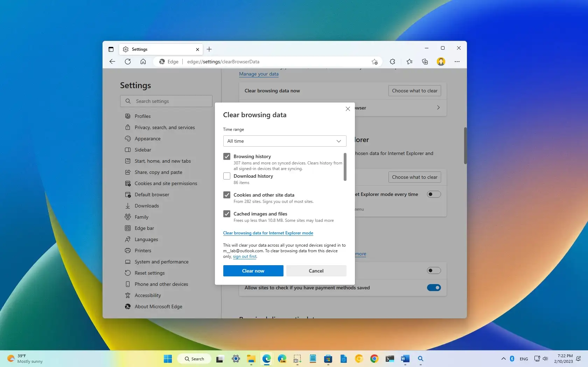588x367 pixels.
Task: Check the Download history checkbox
Action: click(x=227, y=176)
